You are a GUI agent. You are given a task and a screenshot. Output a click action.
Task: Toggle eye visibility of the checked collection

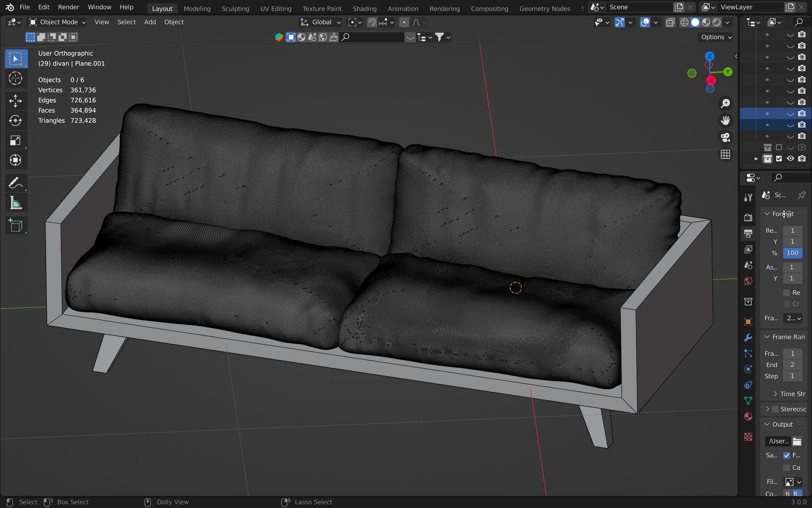(790, 159)
